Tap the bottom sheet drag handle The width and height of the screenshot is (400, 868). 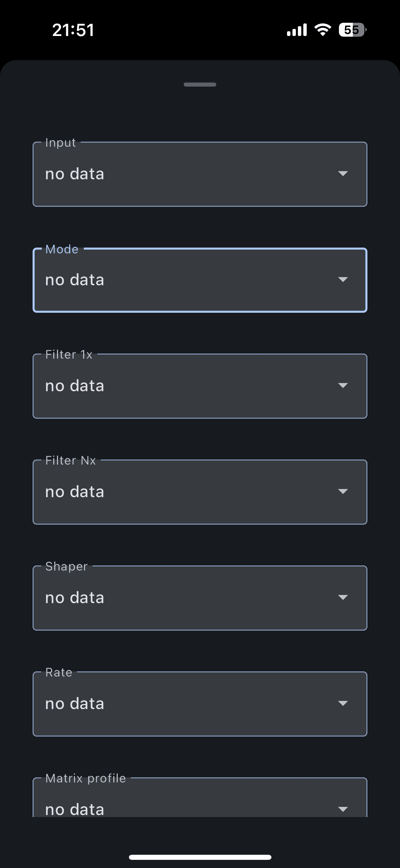point(200,85)
